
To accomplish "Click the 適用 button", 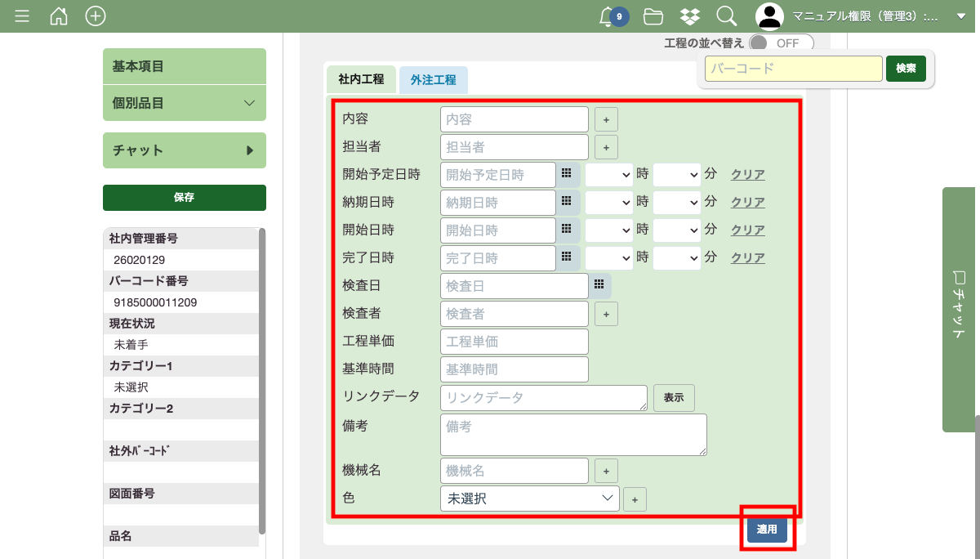I will (x=767, y=529).
